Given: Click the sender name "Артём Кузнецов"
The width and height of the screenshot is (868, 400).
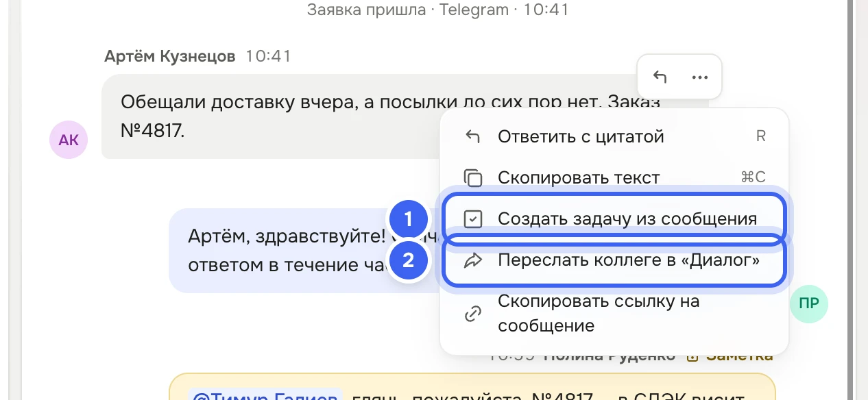Looking at the screenshot, I should (x=170, y=56).
